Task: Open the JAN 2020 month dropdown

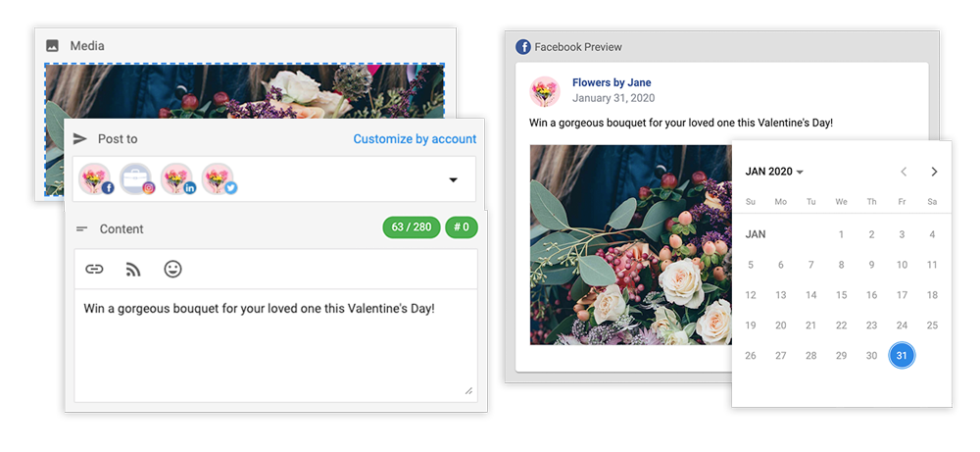Action: tap(774, 172)
